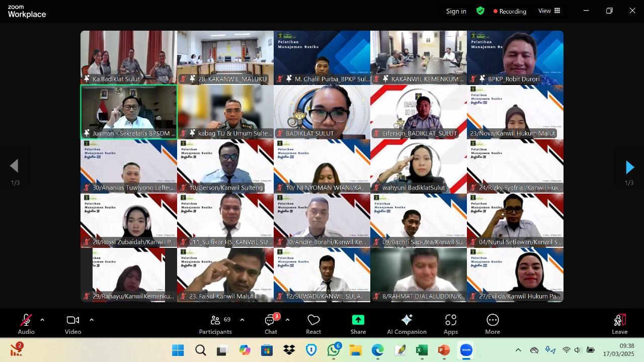Open the network and volume tray
This screenshot has width=644, height=362.
(x=578, y=350)
